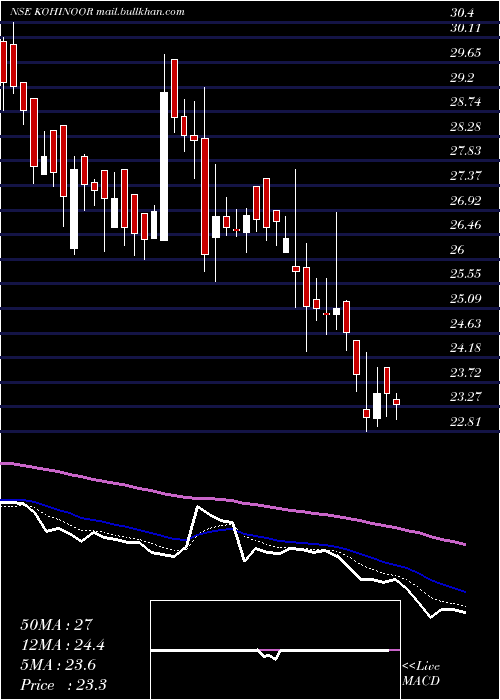Click the 28.28 price axis label
This screenshot has width=500, height=700.
pyautogui.click(x=466, y=127)
